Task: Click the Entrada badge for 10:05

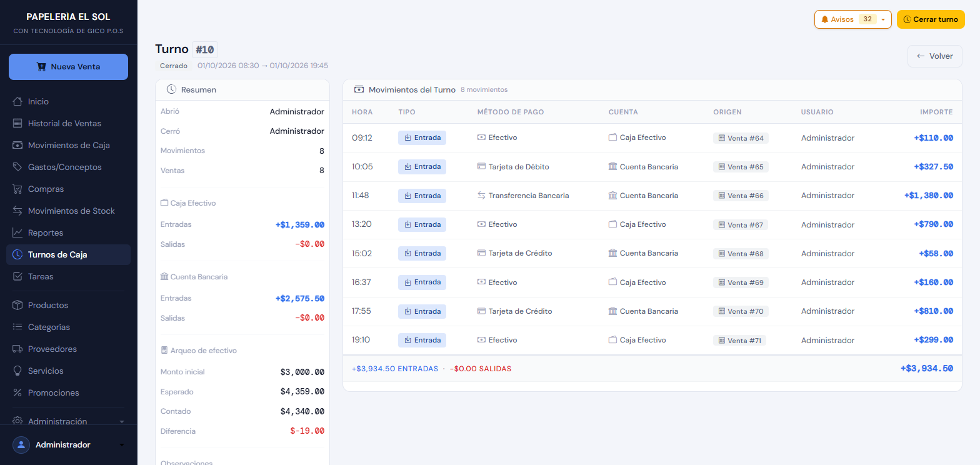Action: (x=422, y=167)
